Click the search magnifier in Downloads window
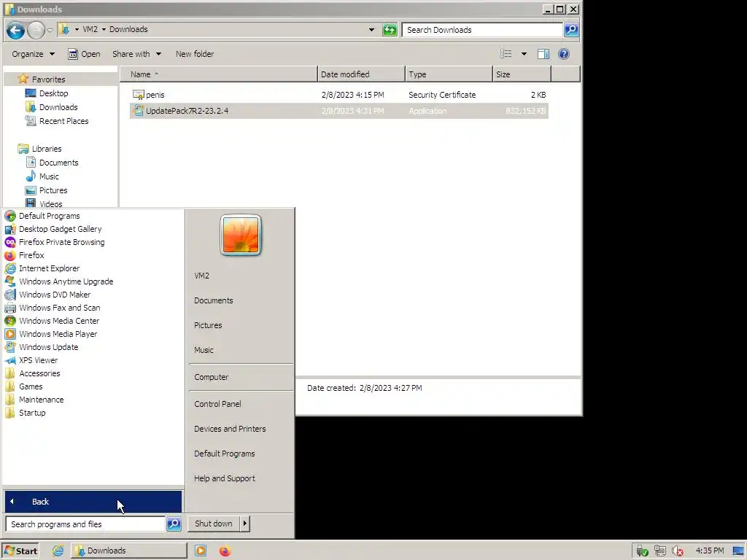 click(x=570, y=30)
